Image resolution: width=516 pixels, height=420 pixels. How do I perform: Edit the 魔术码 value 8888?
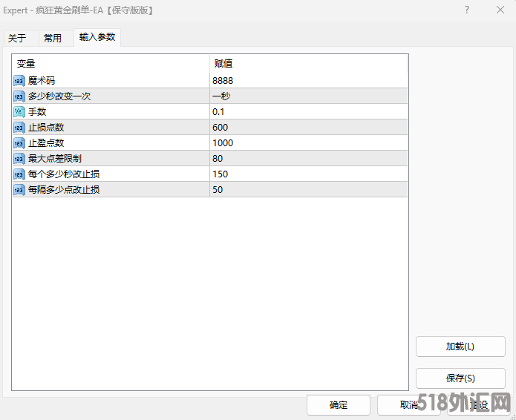coord(308,81)
